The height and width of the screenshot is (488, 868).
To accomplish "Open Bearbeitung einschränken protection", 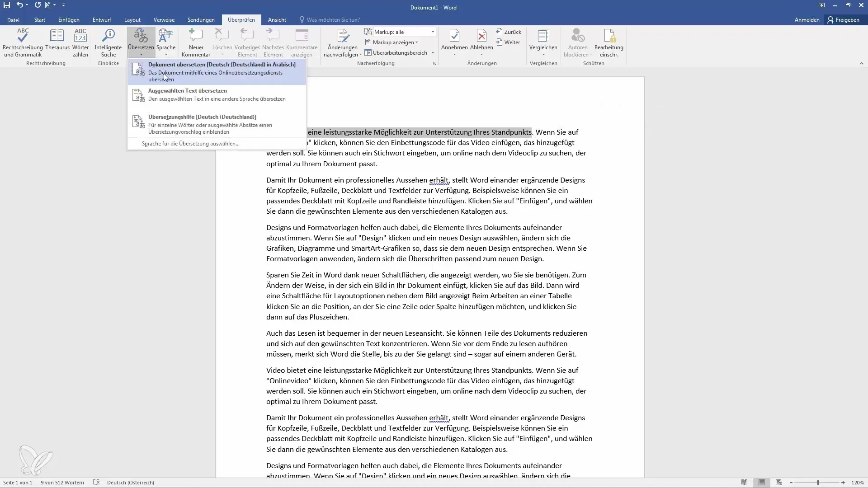I will [x=609, y=43].
